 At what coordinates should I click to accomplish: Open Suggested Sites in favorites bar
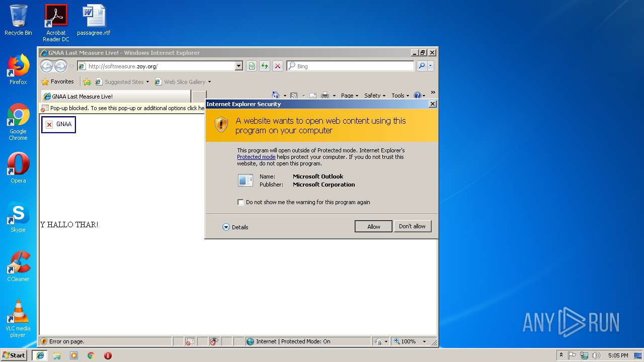122,82
